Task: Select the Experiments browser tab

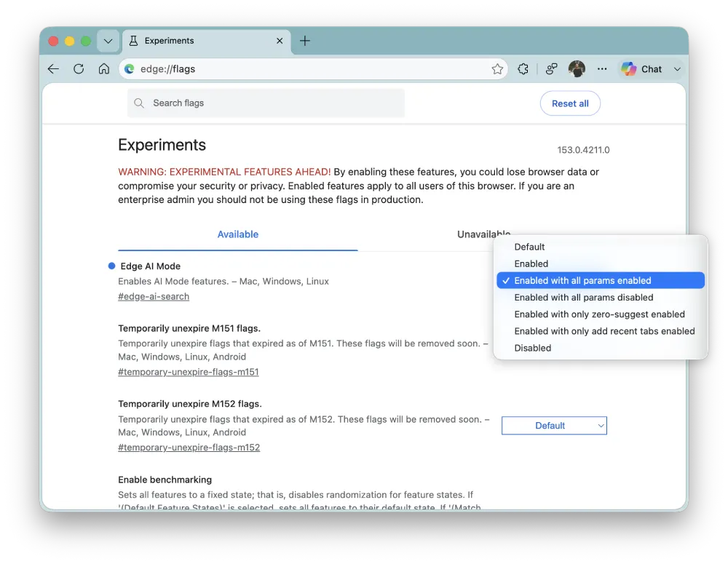Action: pyautogui.click(x=207, y=41)
